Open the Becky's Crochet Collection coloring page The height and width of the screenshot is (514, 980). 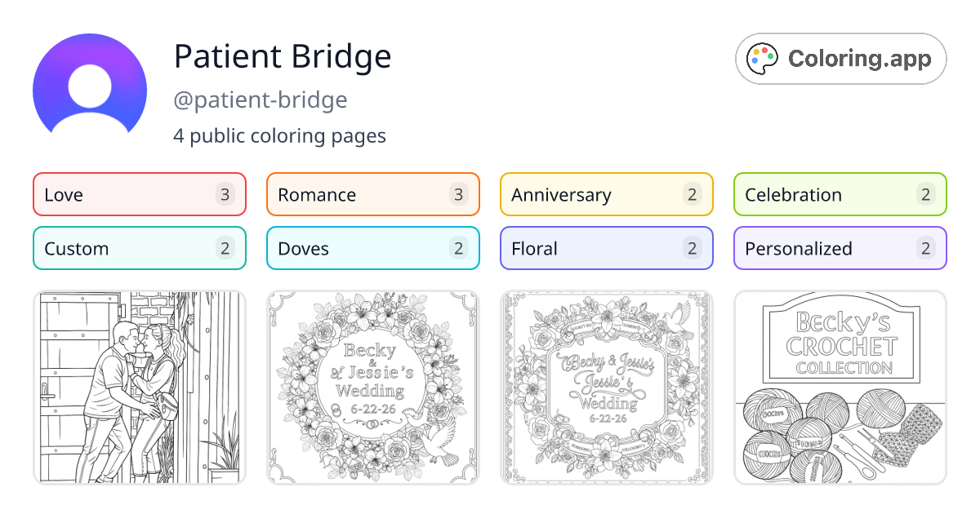(840, 387)
